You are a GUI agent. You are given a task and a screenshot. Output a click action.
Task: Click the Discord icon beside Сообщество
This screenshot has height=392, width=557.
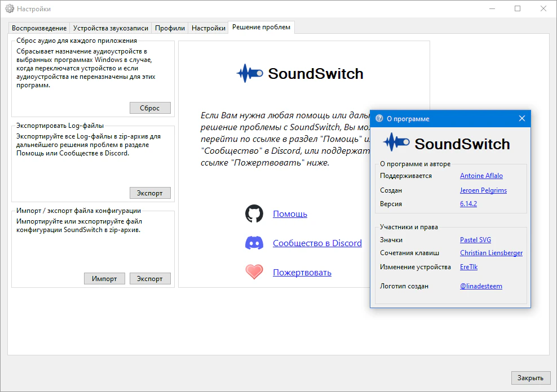(x=254, y=243)
